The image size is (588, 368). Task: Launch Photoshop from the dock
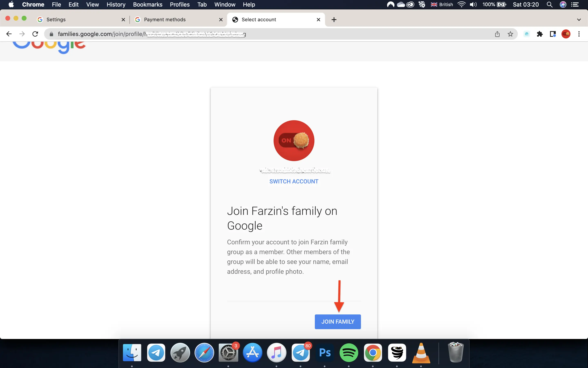(x=325, y=353)
